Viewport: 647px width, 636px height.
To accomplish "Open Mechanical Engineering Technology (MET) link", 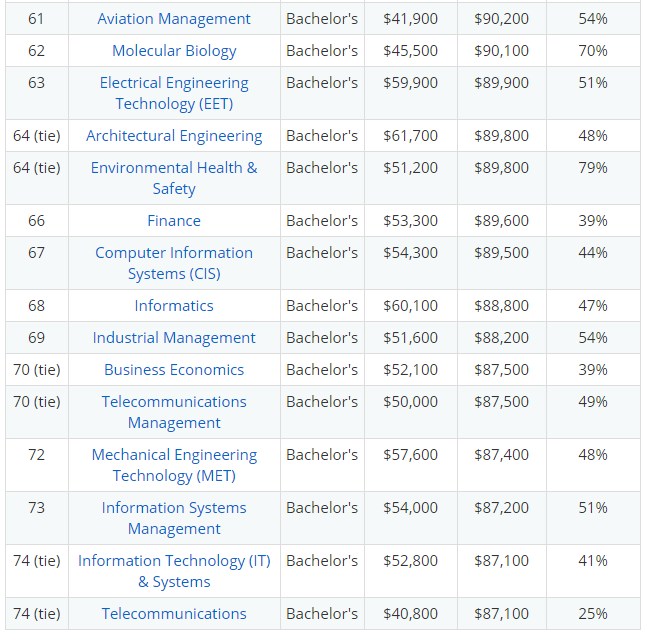I will click(x=174, y=465).
